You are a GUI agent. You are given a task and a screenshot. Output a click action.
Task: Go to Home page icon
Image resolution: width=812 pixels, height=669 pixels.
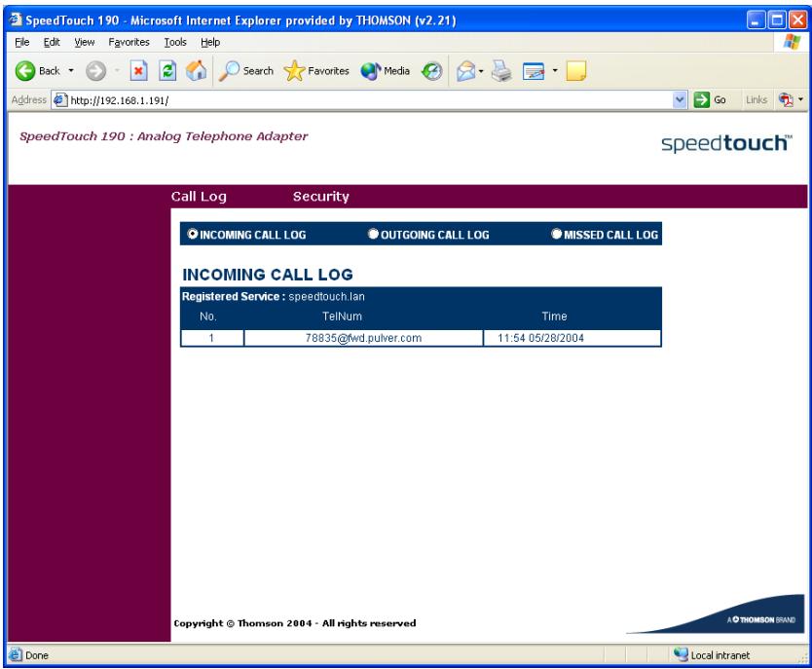196,71
